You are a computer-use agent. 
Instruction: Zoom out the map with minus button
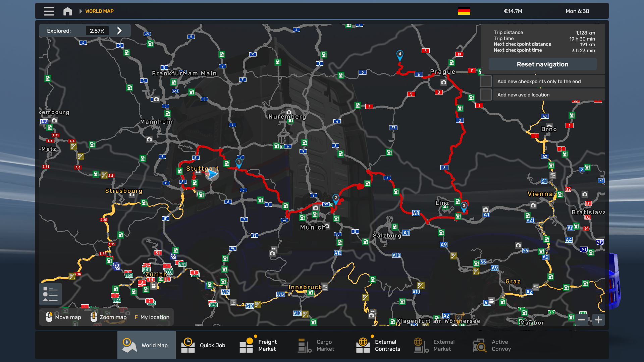tap(582, 320)
